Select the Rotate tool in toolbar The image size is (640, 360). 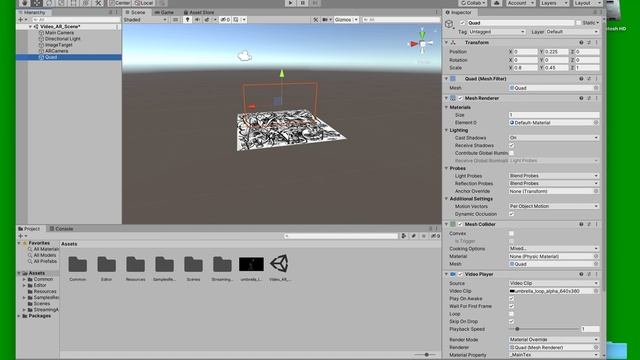point(49,3)
